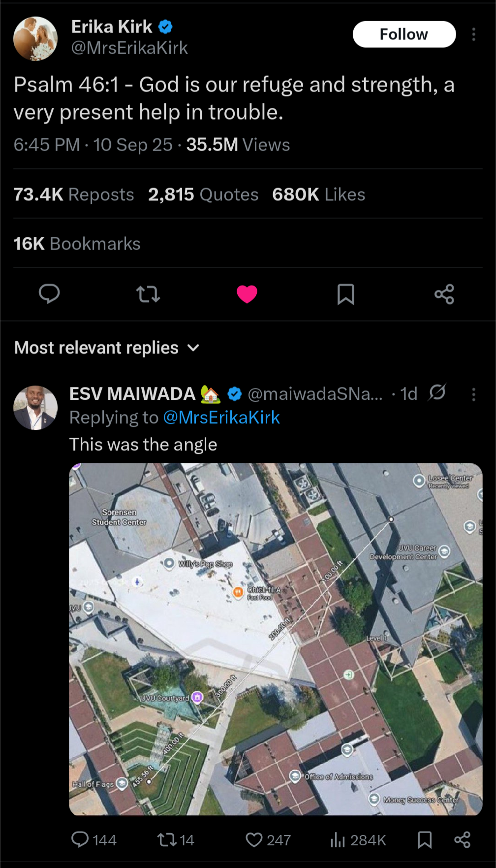Screen dimensions: 496x868
Task: Toggle bookmark on the main tweet
Action: click(345, 294)
